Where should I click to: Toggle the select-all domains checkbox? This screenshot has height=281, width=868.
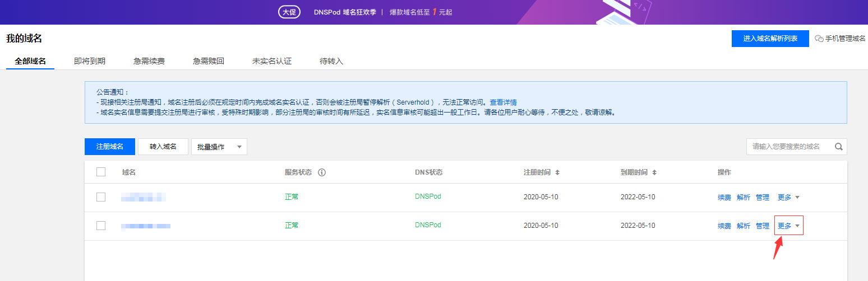click(x=101, y=172)
